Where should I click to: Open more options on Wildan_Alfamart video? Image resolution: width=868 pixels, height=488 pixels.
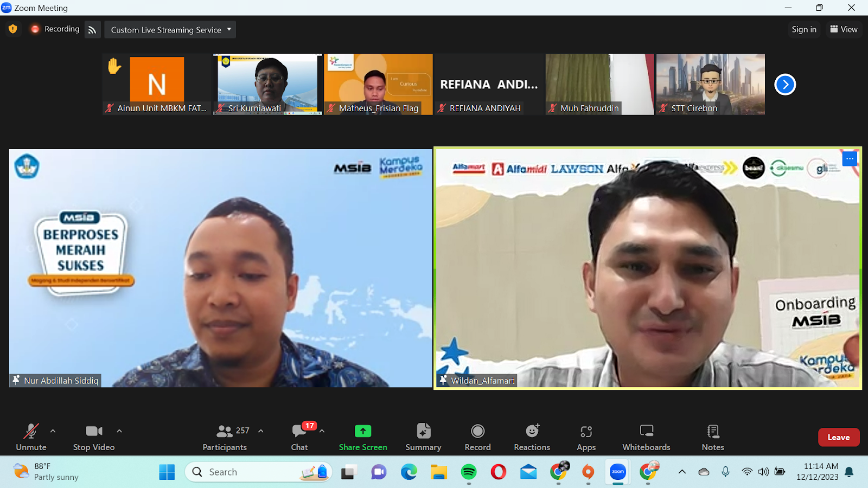click(x=850, y=159)
